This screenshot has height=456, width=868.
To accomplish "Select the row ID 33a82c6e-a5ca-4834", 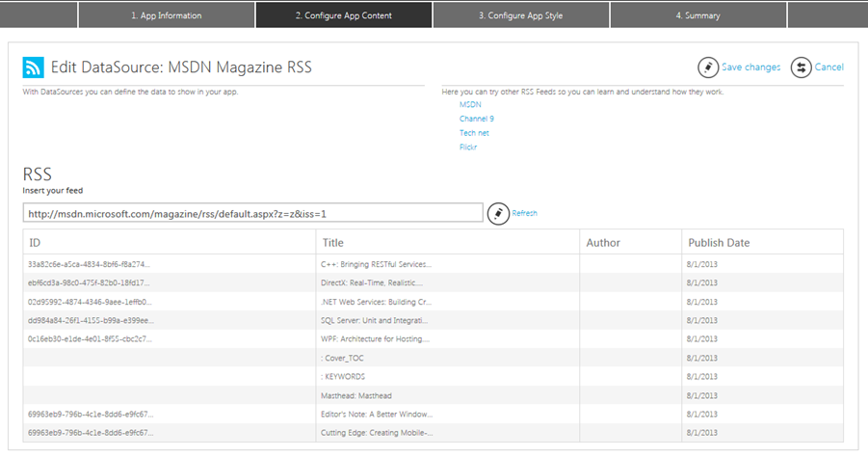I will coord(89,264).
